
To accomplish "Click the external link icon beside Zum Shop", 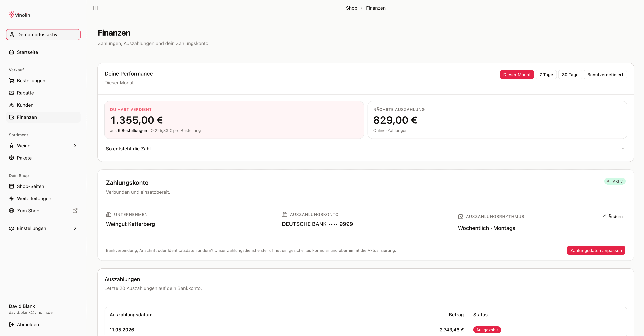I will (x=75, y=211).
